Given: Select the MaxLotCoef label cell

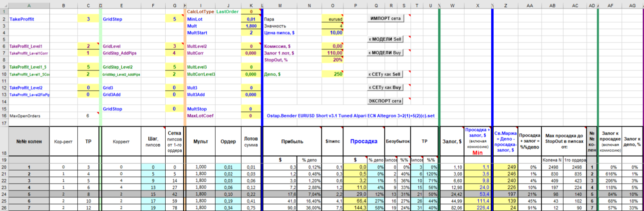Looking at the screenshot, I should click(x=200, y=115).
